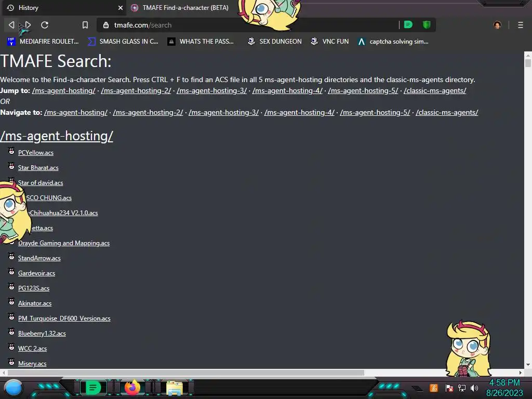
Task: Open Chihuahua234 V2.1.0.acs link
Action: 63,213
